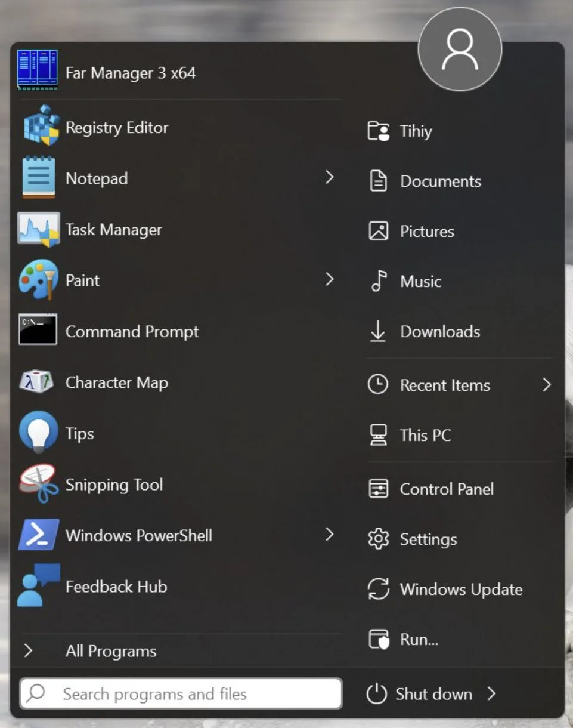The width and height of the screenshot is (573, 728).
Task: Click the Pictures image icon
Action: pos(379,231)
